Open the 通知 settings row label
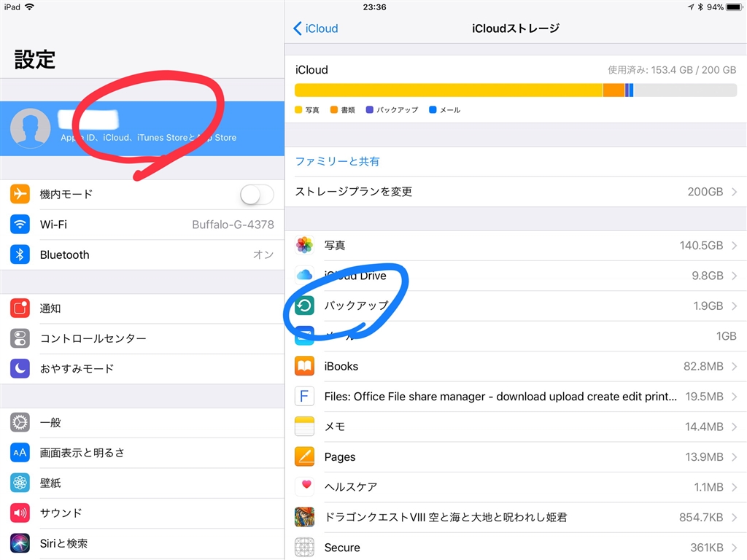The height and width of the screenshot is (560, 747). [x=50, y=308]
